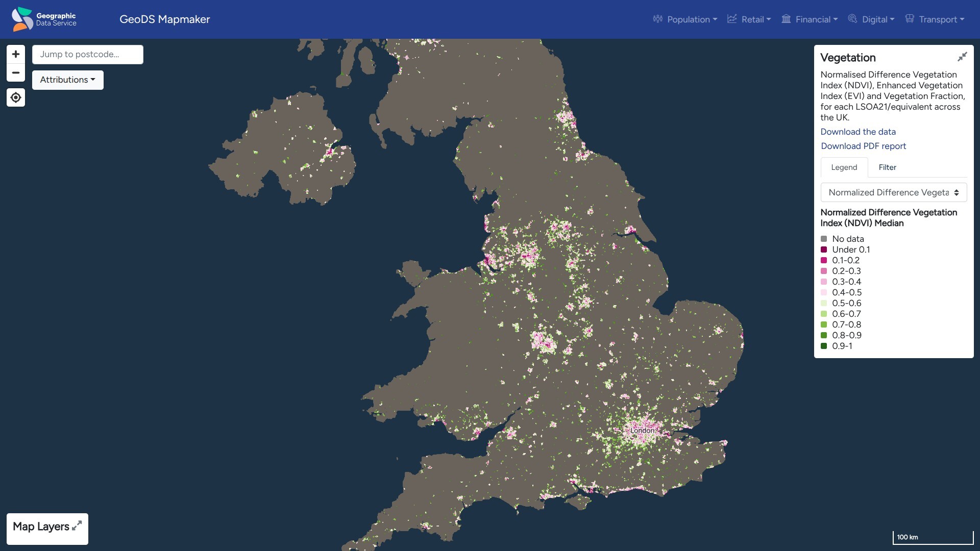980x551 pixels.
Task: Expand Map Layers panel arrows icon
Action: [x=77, y=526]
